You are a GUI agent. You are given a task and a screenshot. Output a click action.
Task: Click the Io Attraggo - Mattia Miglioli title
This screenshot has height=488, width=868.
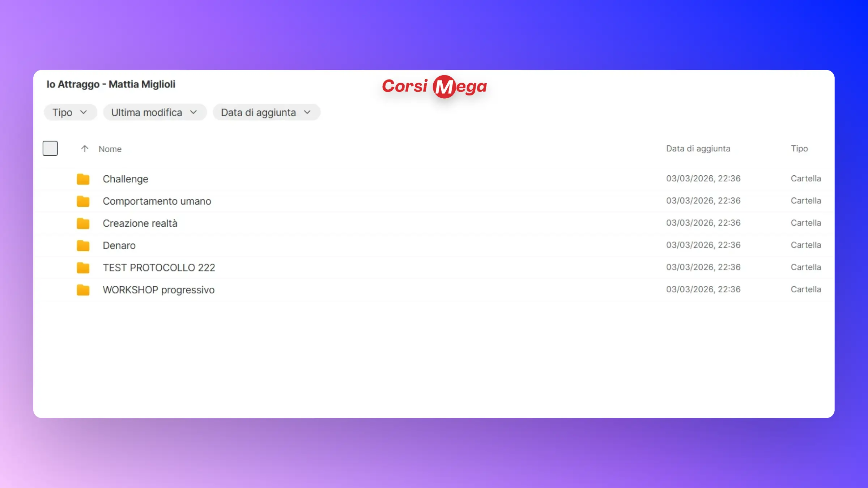tap(111, 84)
